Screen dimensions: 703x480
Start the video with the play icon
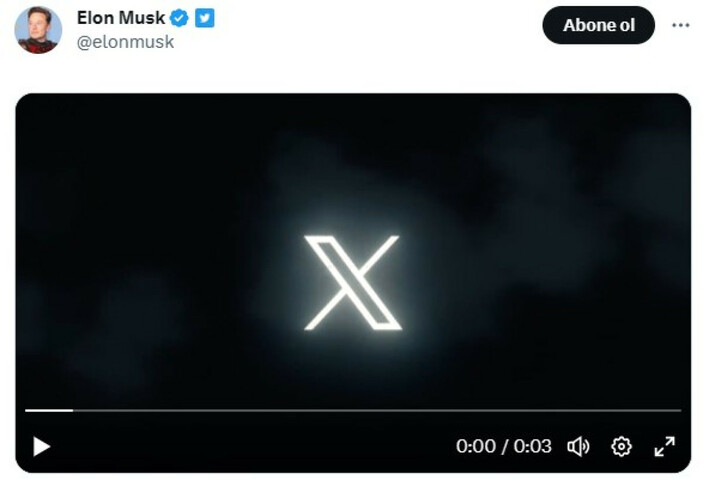[x=41, y=446]
